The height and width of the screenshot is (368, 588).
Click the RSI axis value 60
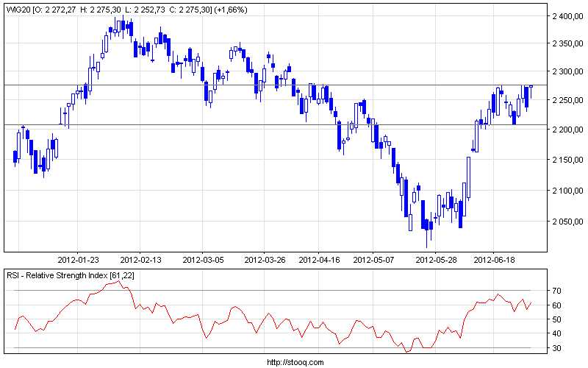click(556, 305)
